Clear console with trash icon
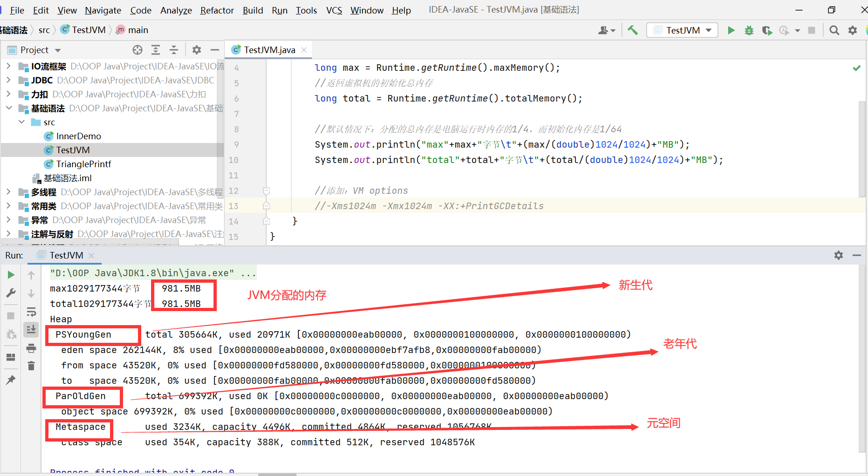868x476 pixels. [31, 366]
